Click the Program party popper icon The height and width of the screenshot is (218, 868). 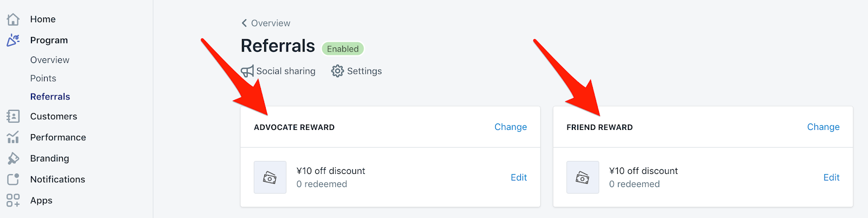(13, 40)
